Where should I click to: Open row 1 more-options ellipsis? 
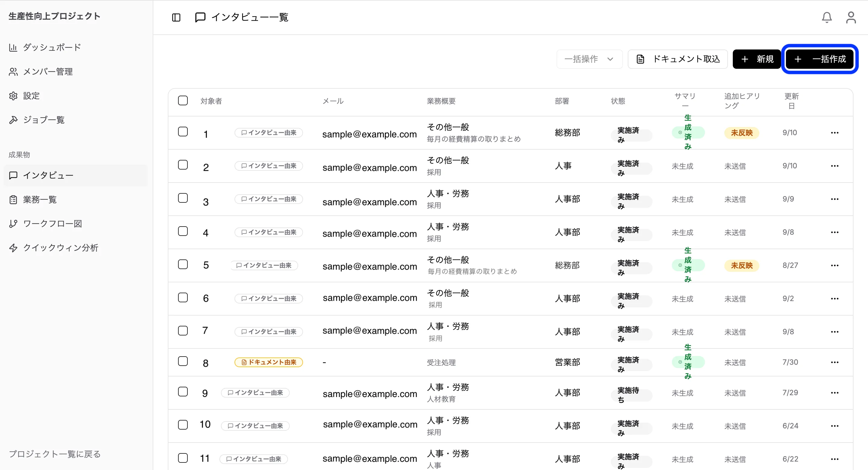[x=834, y=133]
